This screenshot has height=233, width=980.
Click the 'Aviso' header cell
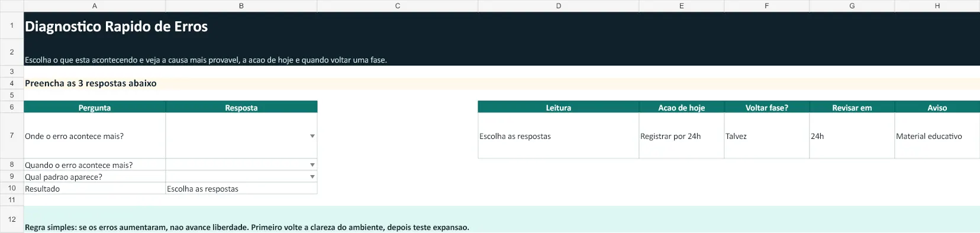[x=937, y=107]
